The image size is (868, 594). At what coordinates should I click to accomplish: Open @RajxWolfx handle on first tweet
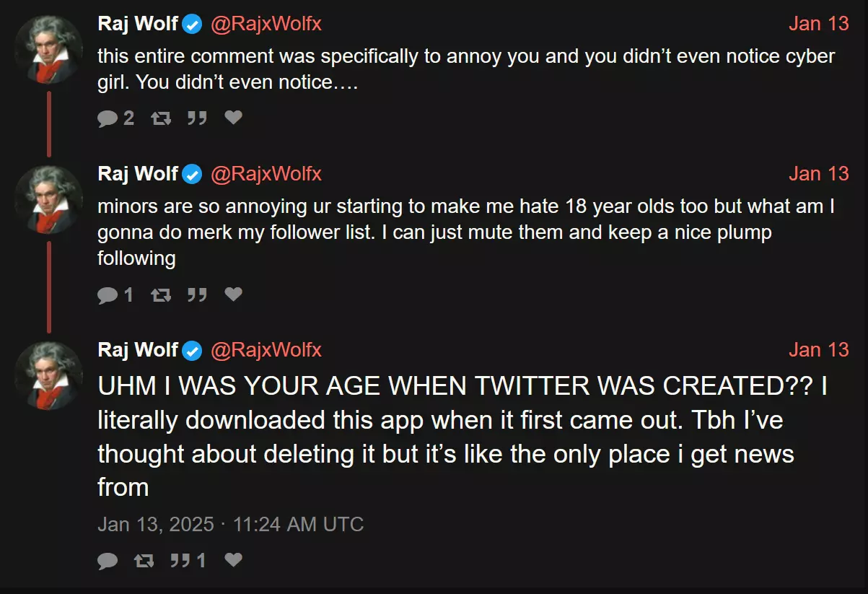[x=266, y=24]
